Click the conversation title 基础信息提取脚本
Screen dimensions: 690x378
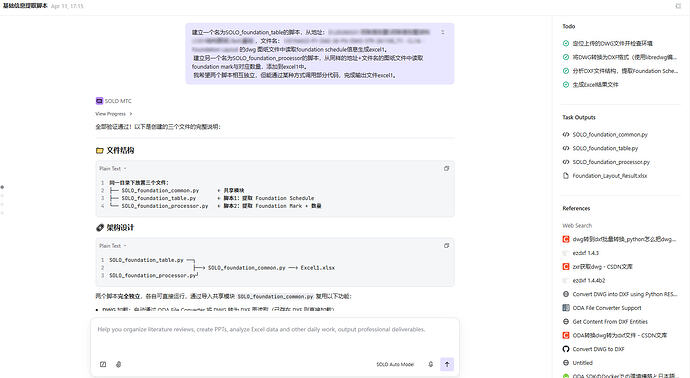pyautogui.click(x=25, y=6)
